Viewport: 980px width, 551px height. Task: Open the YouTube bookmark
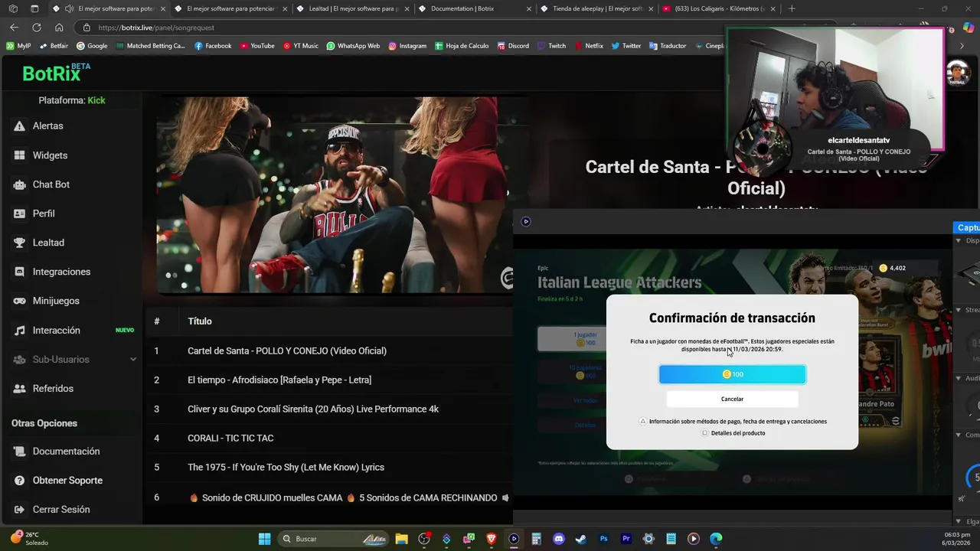click(256, 46)
